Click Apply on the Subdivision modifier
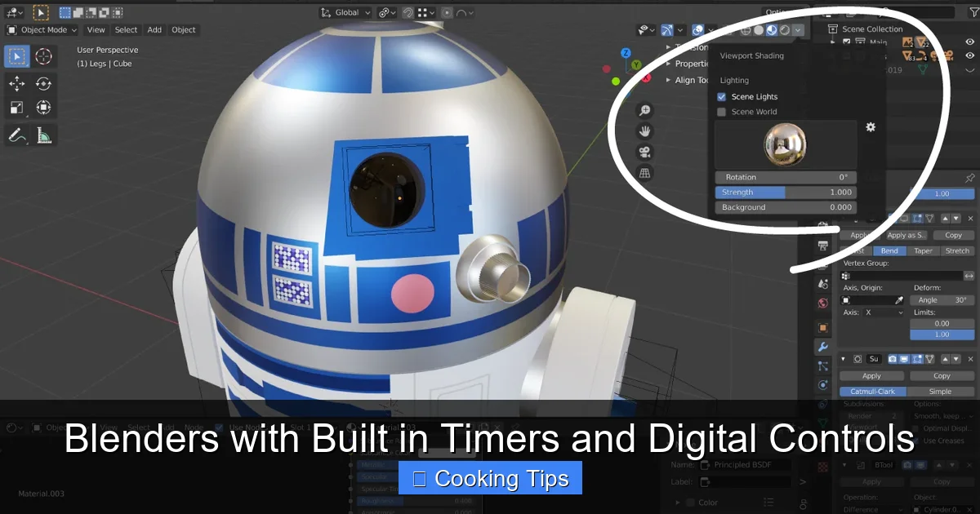This screenshot has height=514, width=980. (x=871, y=375)
